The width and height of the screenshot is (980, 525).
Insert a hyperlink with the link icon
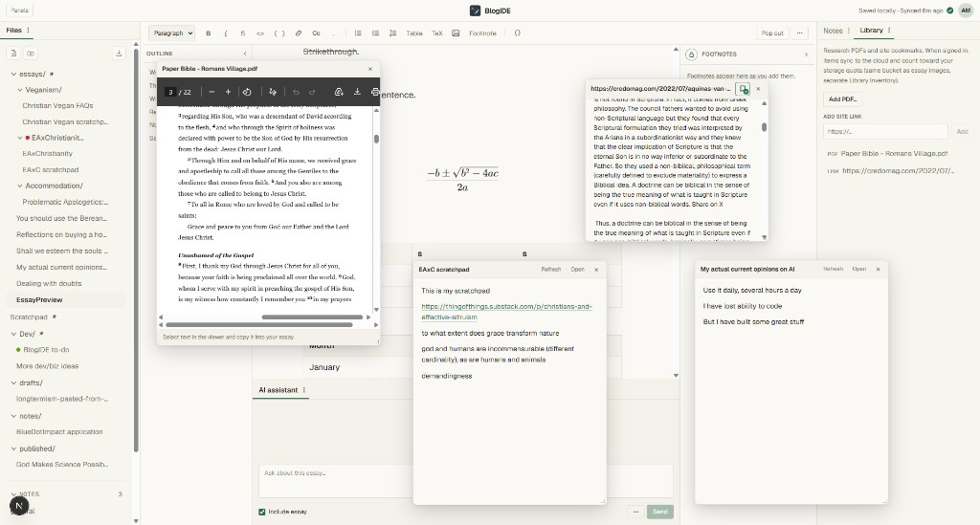299,33
